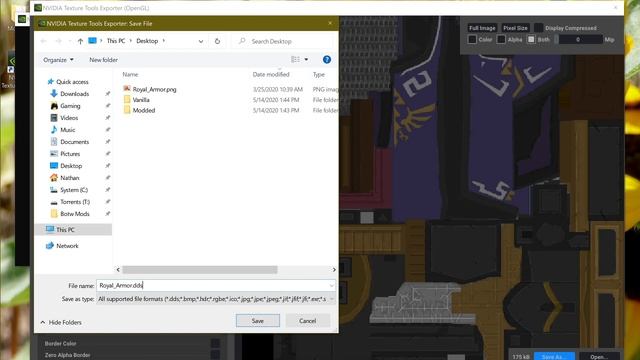Click Desktop breadcrumb segment
This screenshot has height=360, width=640.
[147, 41]
